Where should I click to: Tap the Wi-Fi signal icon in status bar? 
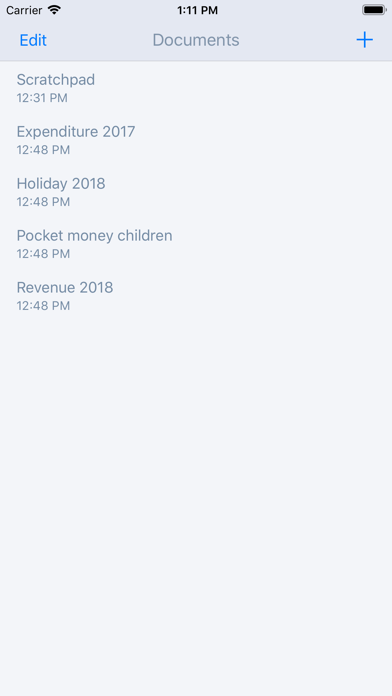click(x=54, y=10)
